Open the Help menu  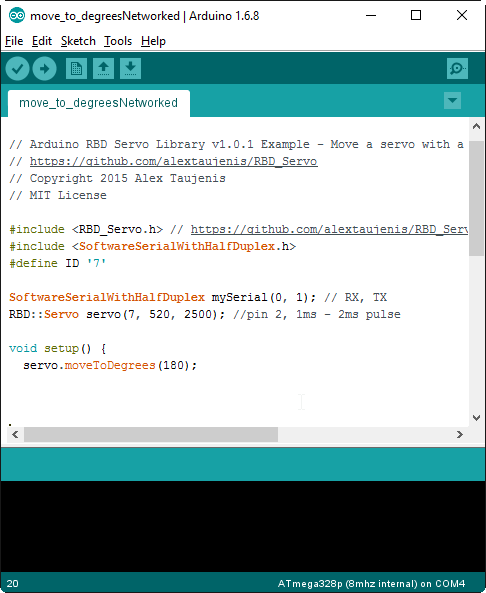coord(153,41)
